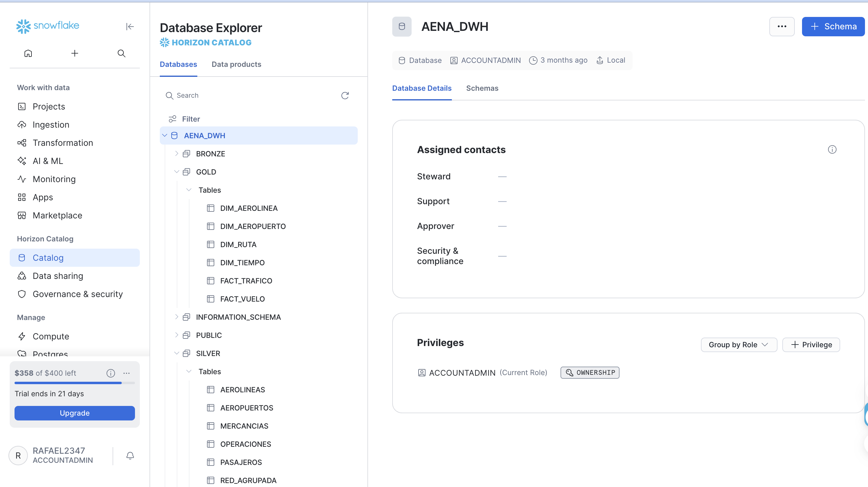Open Transformation in the sidebar

pos(75,143)
